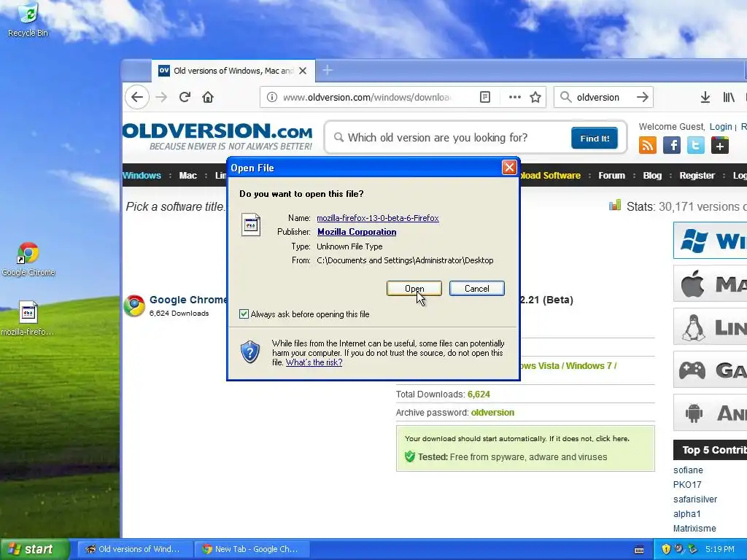The image size is (747, 560).
Task: Click the OLDVERSION.COM site logo
Action: (x=217, y=136)
